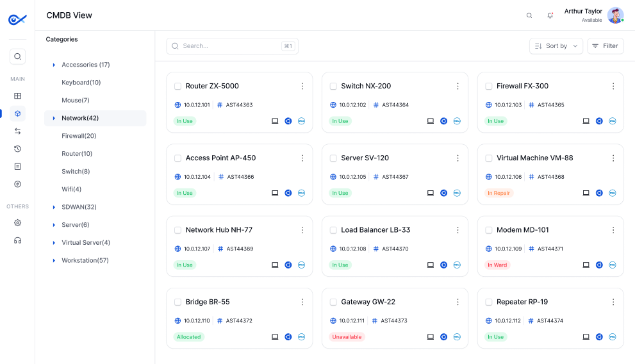Check the Network Hub NH-77 checkbox
This screenshot has height=364, width=635.
coord(177,230)
